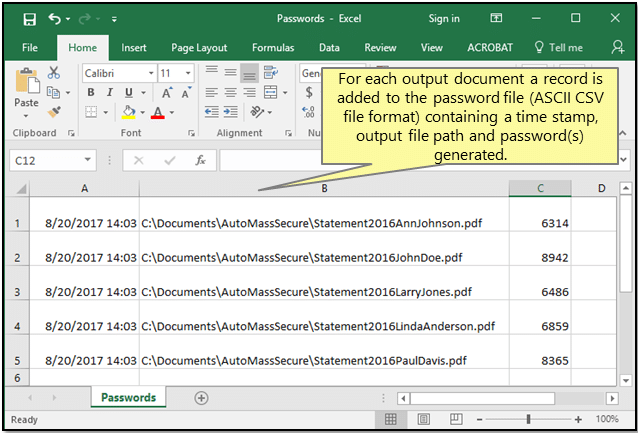The image size is (638, 433).
Task: Click the zoom slider handle
Action: [x=528, y=419]
